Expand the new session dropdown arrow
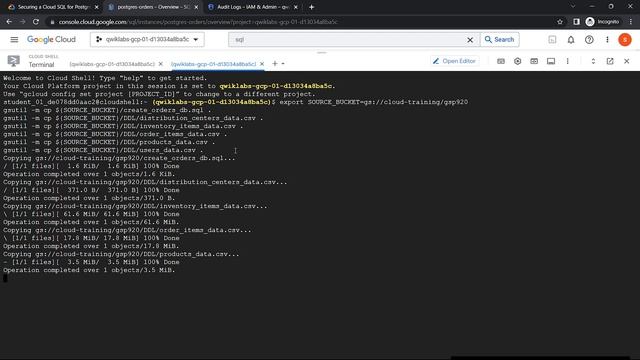This screenshot has height=360, width=640. tap(283, 64)
